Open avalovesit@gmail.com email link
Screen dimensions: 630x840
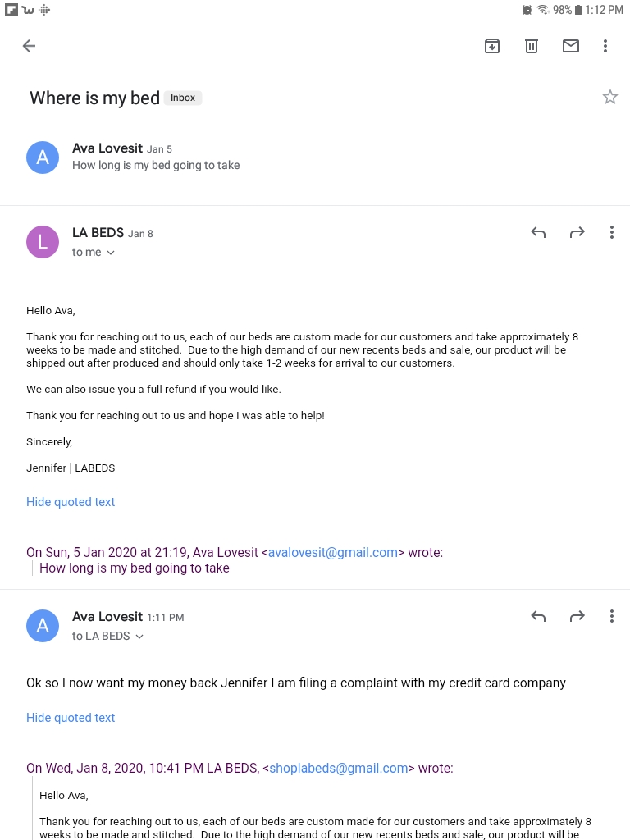click(333, 552)
